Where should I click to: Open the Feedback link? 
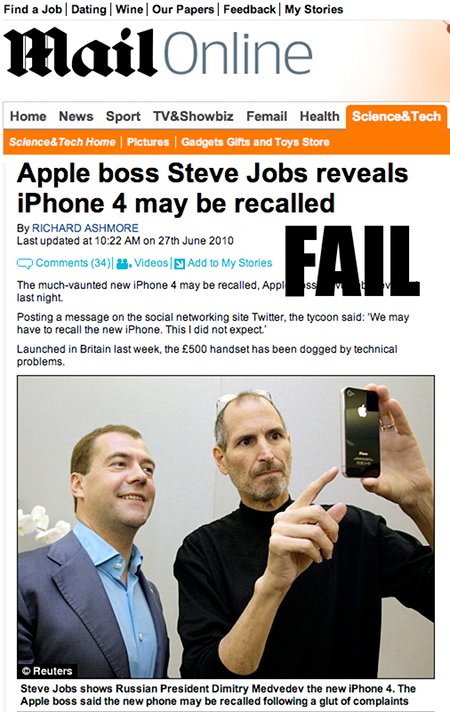click(249, 9)
